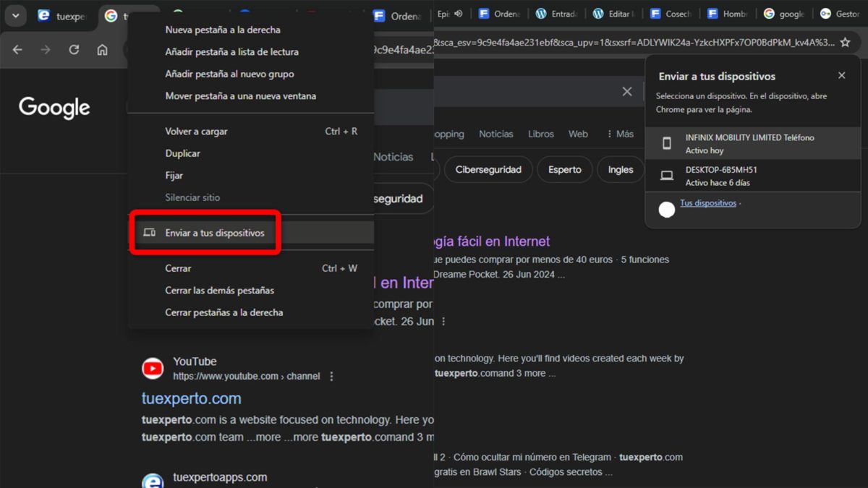The height and width of the screenshot is (488, 868).
Task: Expand the Más dropdown in search categories
Action: [622, 134]
